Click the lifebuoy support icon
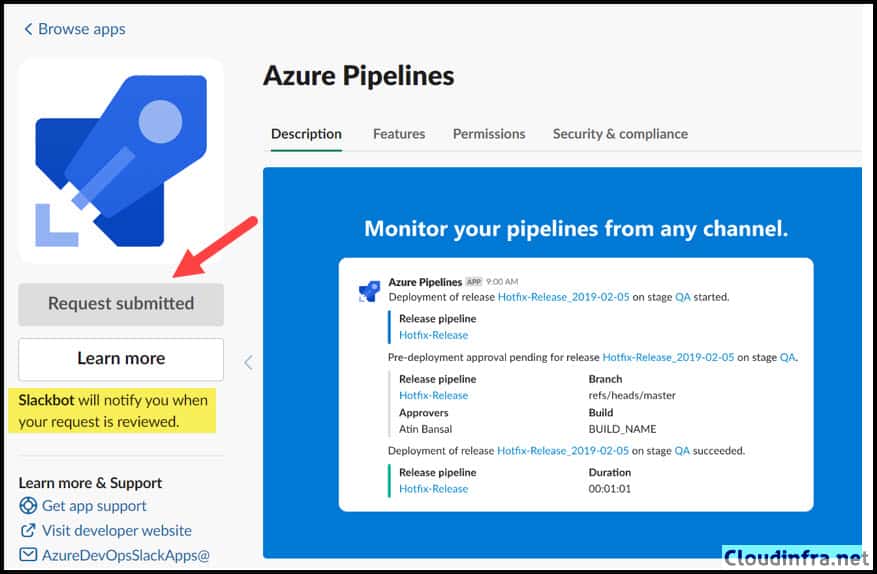The width and height of the screenshot is (877, 574). pyautogui.click(x=28, y=506)
